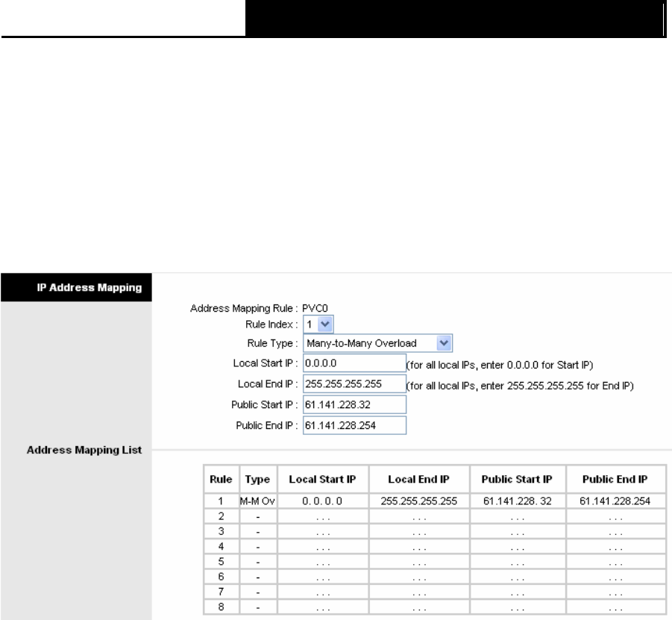Image resolution: width=672 pixels, height=620 pixels.
Task: Click the Type column header
Action: pyautogui.click(x=257, y=479)
